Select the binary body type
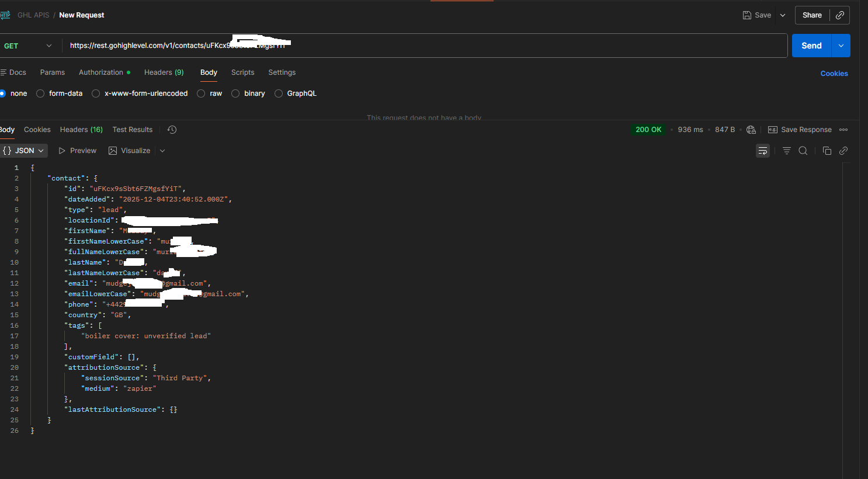This screenshot has width=868, height=479. pos(248,93)
